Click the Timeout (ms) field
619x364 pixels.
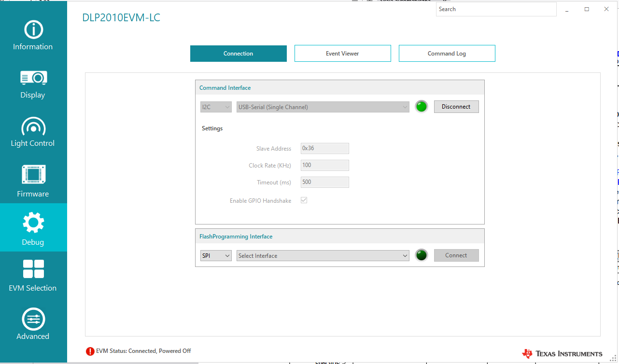coord(325,182)
